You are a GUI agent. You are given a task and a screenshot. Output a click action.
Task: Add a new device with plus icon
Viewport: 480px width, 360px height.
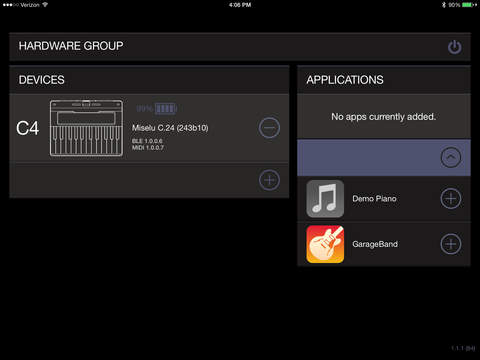(269, 180)
